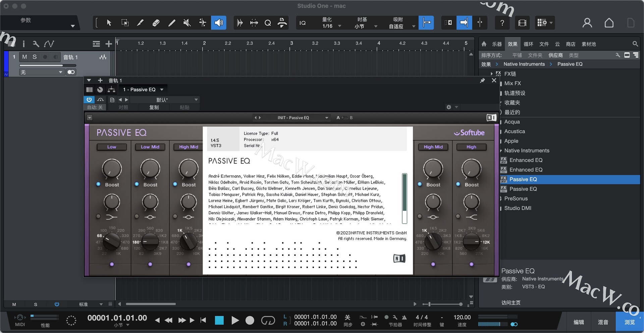
Task: Search the browser with magnifier icon
Action: pyautogui.click(x=635, y=44)
